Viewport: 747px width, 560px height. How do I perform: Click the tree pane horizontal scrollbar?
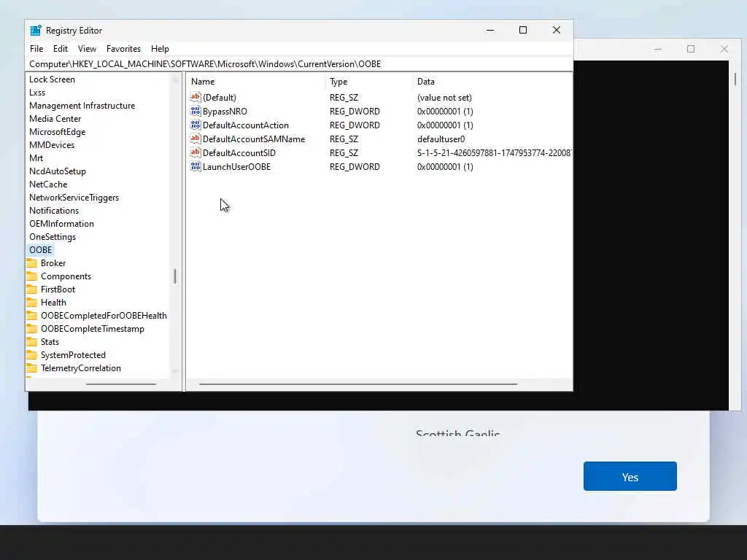tap(121, 384)
